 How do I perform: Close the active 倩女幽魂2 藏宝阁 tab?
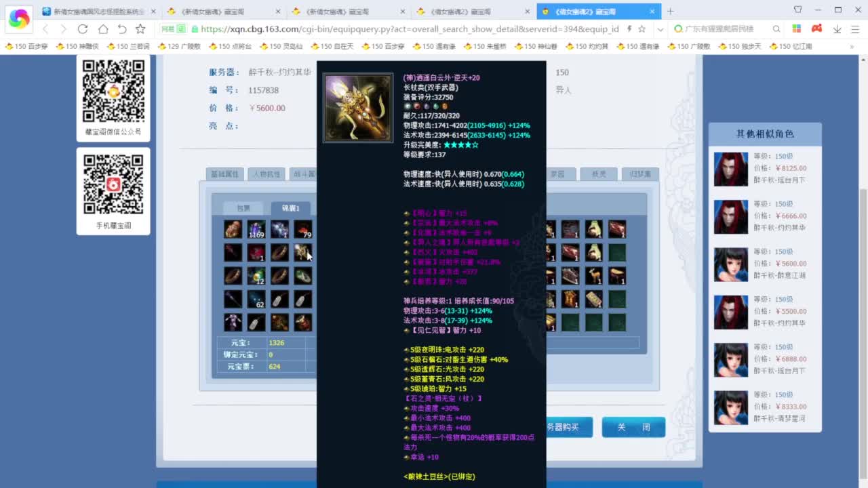(x=652, y=12)
